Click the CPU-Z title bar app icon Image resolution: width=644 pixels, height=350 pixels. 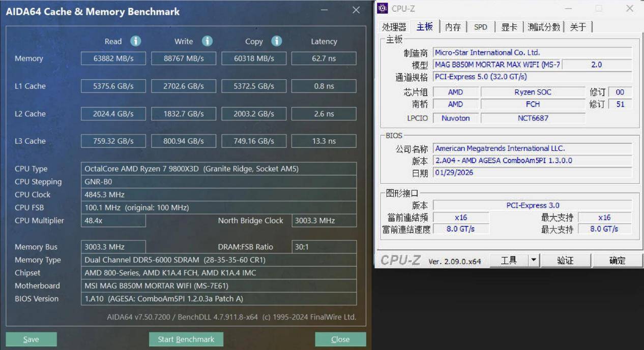383,9
